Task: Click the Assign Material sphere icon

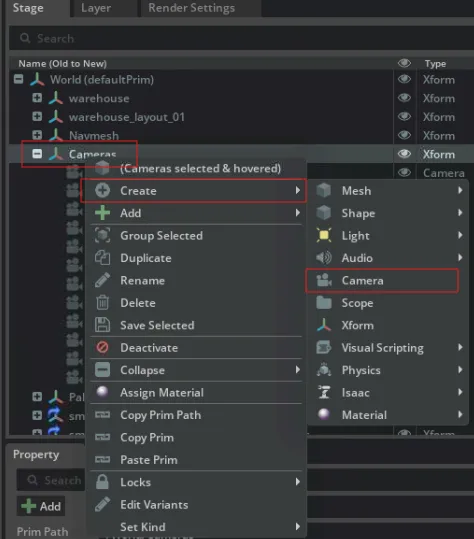Action: [102, 392]
